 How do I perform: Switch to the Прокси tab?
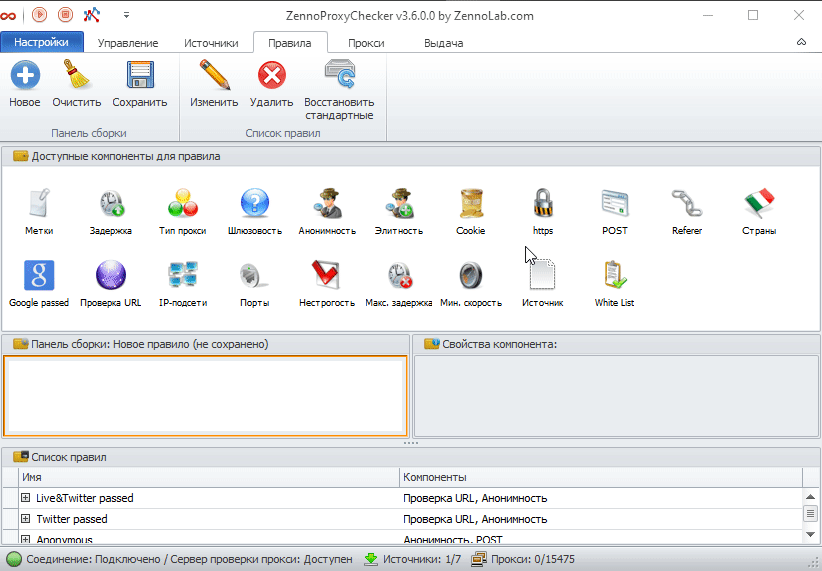(366, 43)
